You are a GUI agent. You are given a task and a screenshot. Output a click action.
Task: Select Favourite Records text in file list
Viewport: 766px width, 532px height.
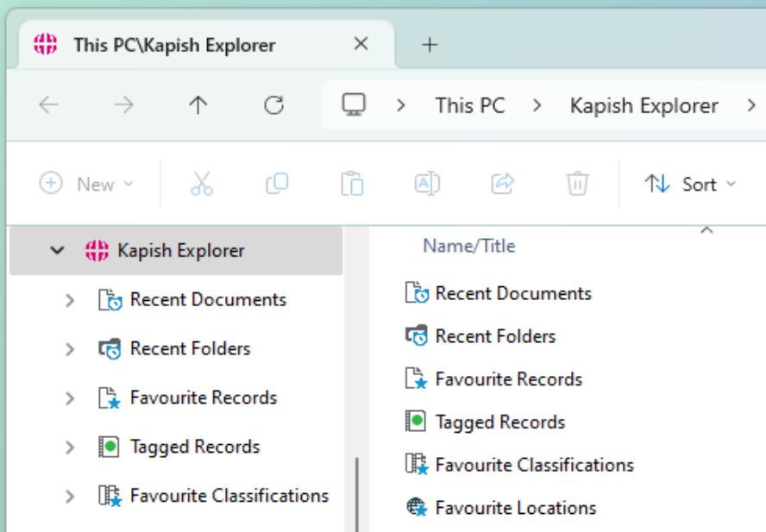509,379
